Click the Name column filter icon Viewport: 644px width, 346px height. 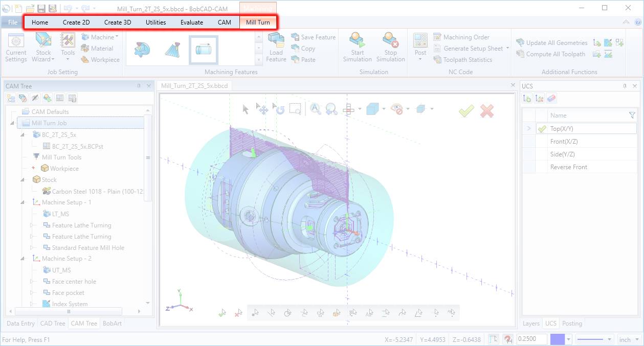tap(632, 116)
